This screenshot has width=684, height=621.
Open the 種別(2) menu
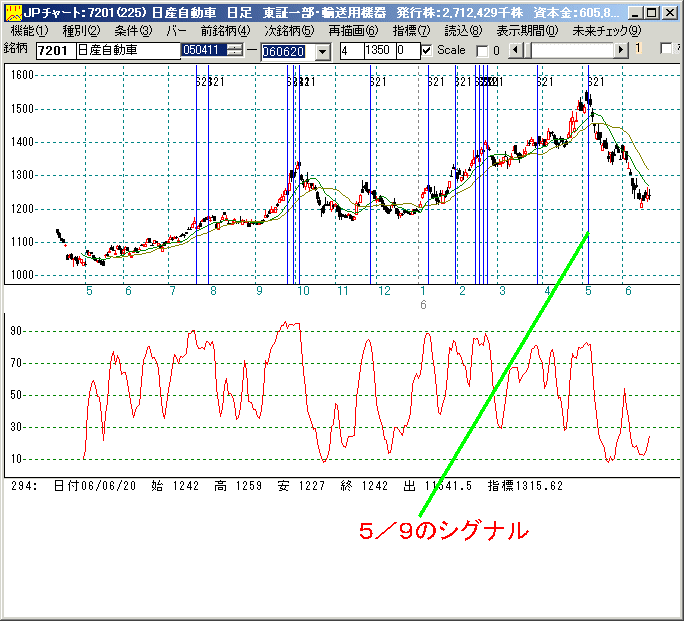tap(81, 31)
